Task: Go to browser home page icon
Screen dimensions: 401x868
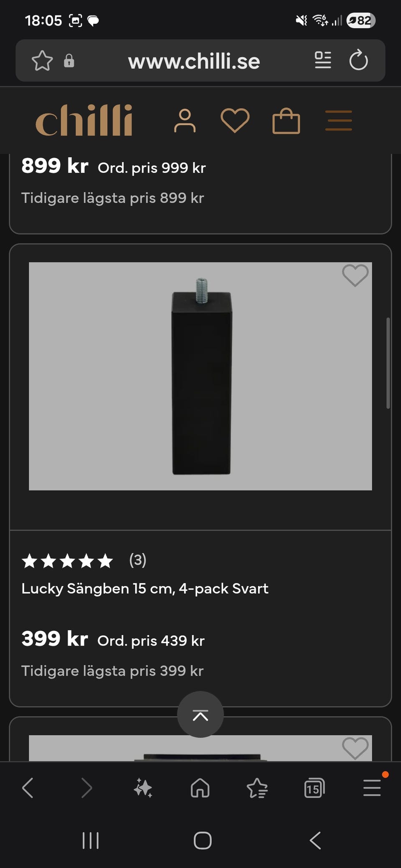Action: coord(200,788)
